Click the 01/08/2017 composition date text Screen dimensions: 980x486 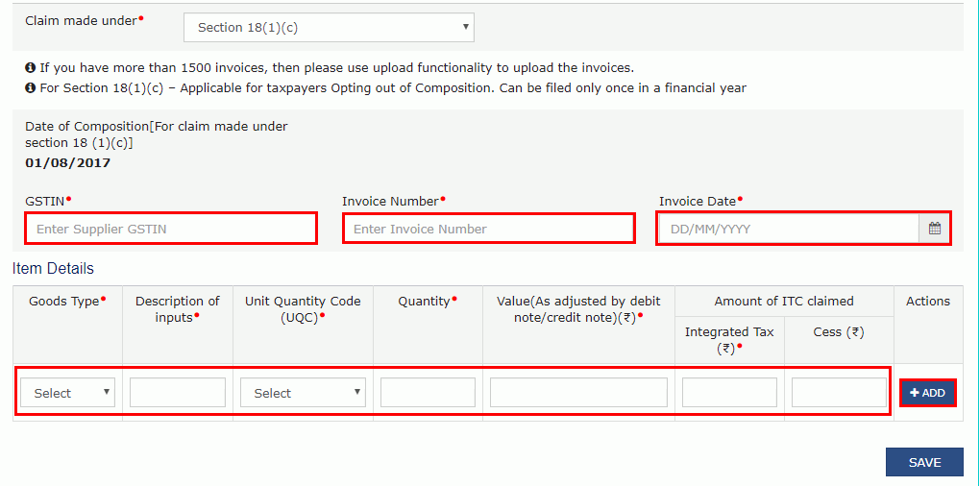67,163
